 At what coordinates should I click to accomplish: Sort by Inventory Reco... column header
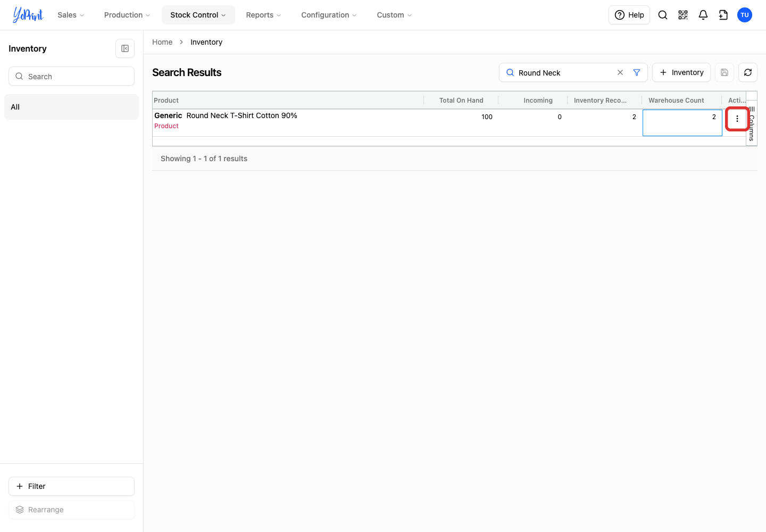(605, 100)
